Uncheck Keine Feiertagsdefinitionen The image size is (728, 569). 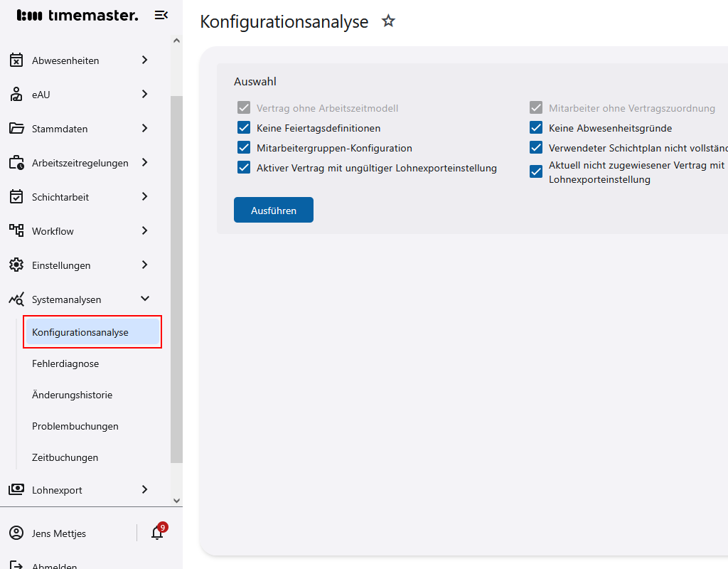244,127
